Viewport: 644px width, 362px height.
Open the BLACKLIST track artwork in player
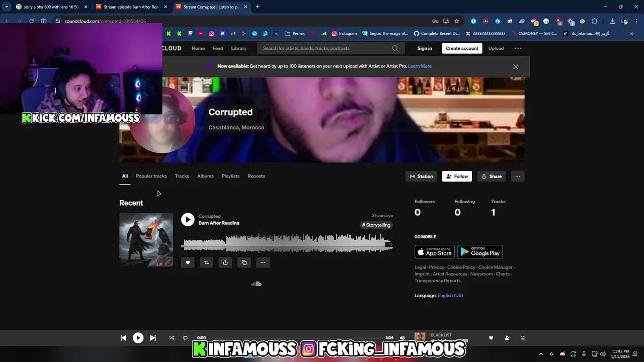point(420,338)
